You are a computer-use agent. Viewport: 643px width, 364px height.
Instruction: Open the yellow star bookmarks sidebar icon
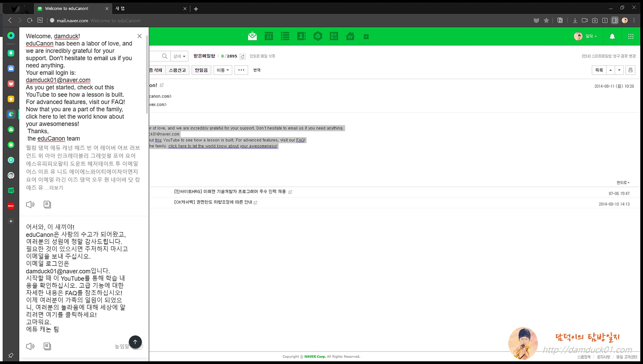11,99
